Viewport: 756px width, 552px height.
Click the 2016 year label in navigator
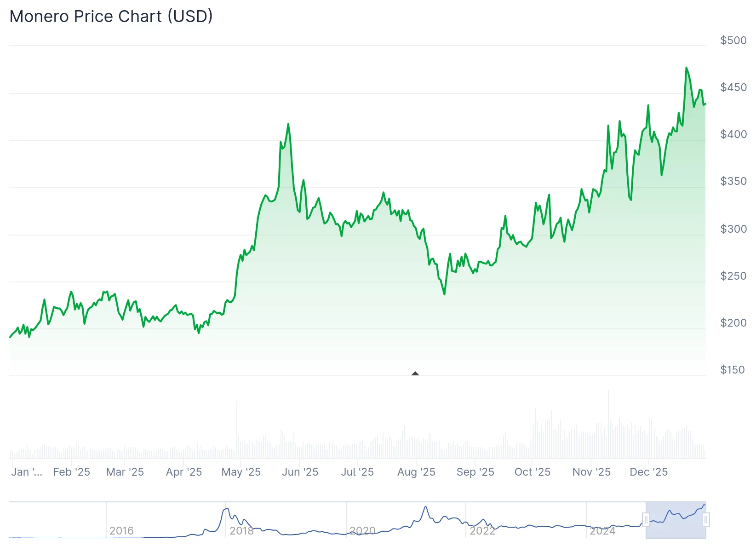121,531
